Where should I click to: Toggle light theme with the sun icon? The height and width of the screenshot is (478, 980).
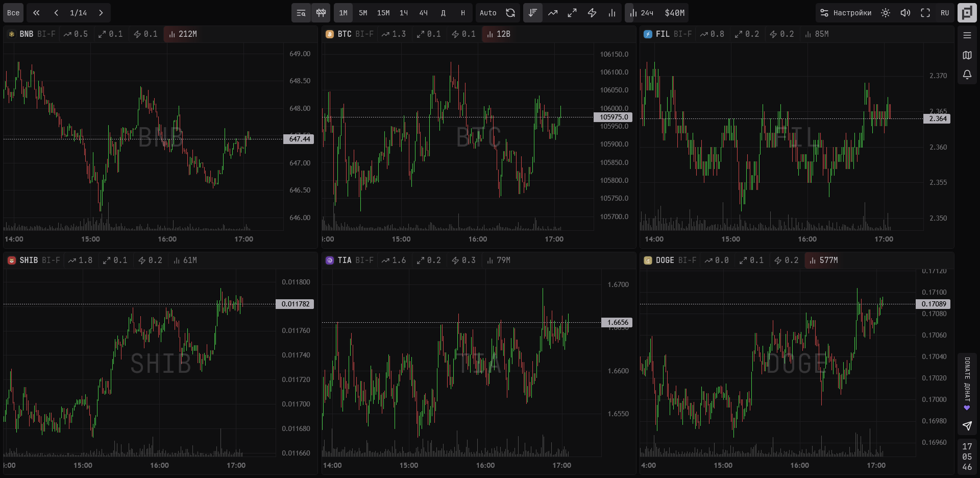click(x=885, y=13)
